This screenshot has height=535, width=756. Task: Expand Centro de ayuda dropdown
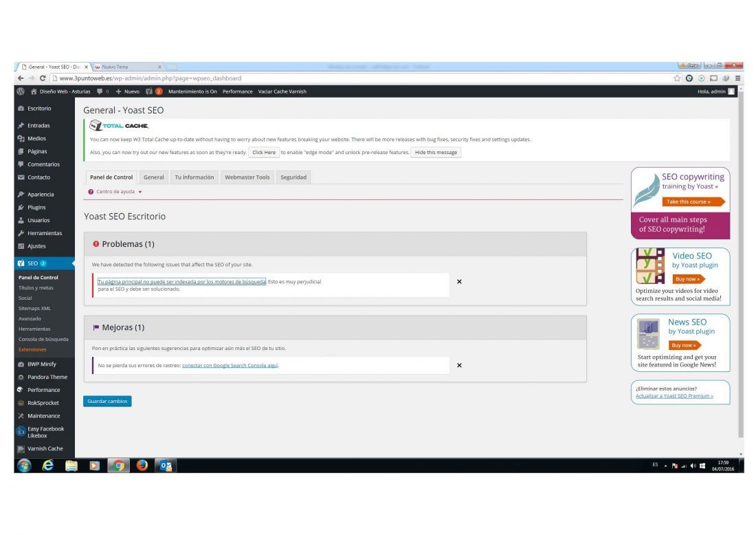point(115,192)
